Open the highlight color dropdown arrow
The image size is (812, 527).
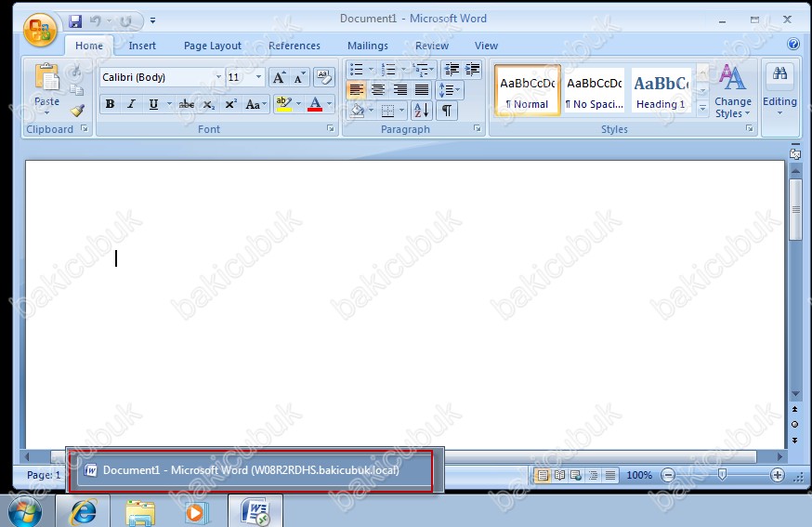pos(298,104)
